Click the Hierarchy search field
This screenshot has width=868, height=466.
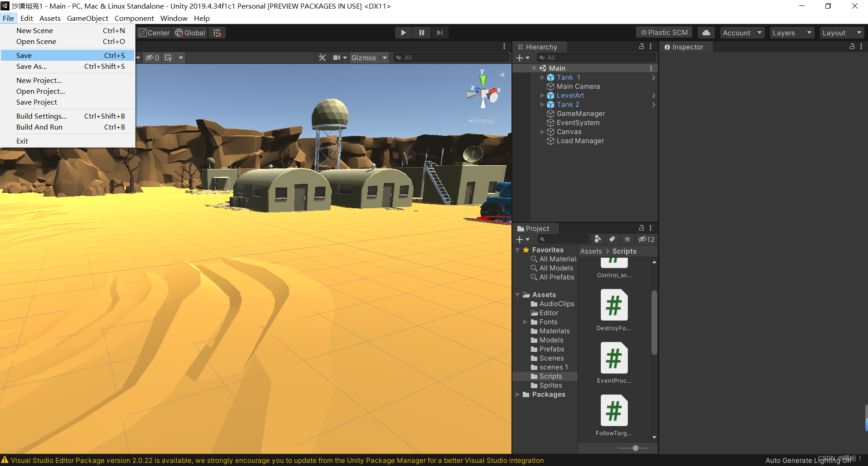coord(596,58)
